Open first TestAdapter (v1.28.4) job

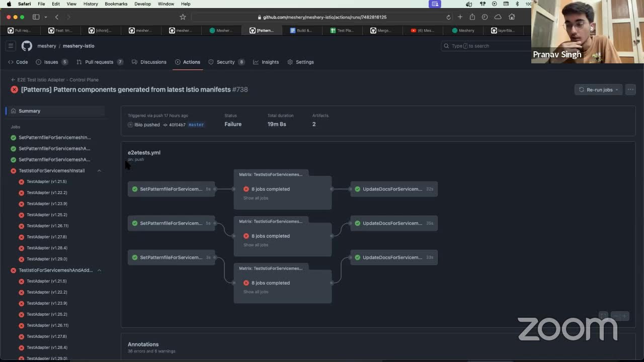[x=47, y=248]
